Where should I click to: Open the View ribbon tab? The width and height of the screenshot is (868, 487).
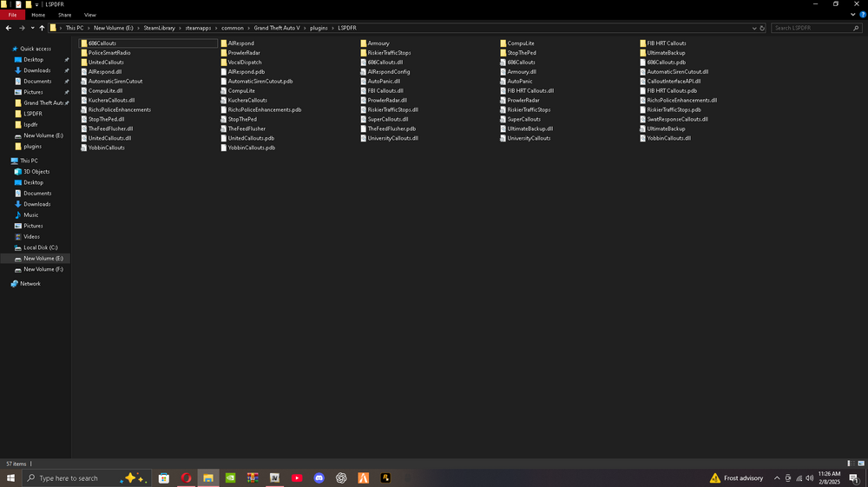coord(89,15)
